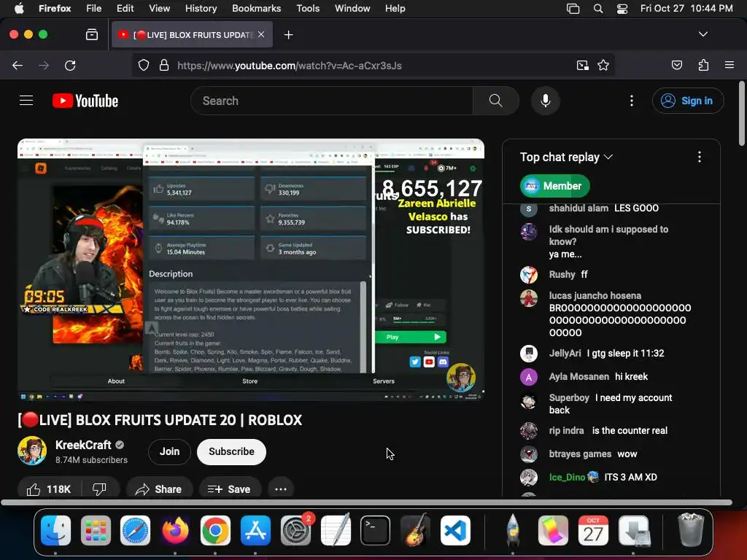Open macOS Control Center
This screenshot has height=560, width=747.
coord(622,9)
